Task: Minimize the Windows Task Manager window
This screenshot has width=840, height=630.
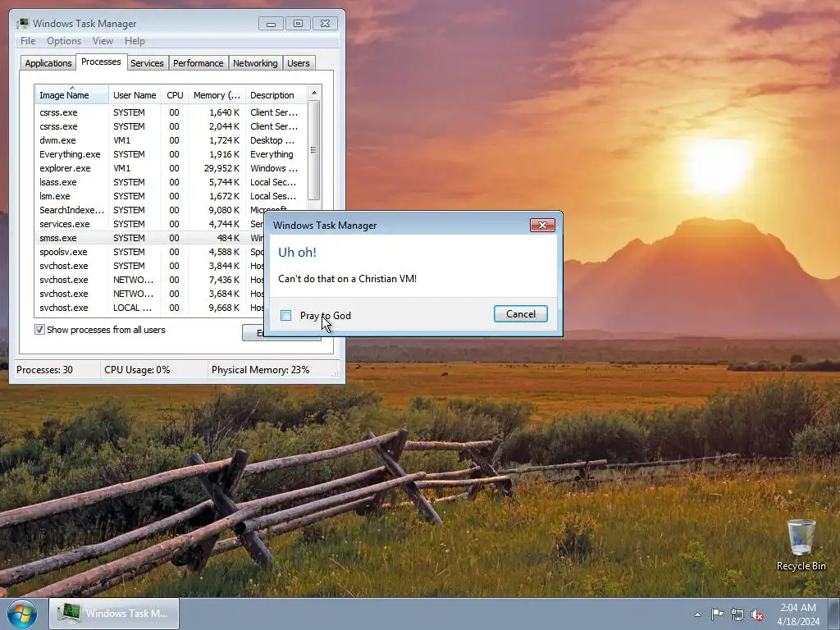Action: tap(271, 24)
